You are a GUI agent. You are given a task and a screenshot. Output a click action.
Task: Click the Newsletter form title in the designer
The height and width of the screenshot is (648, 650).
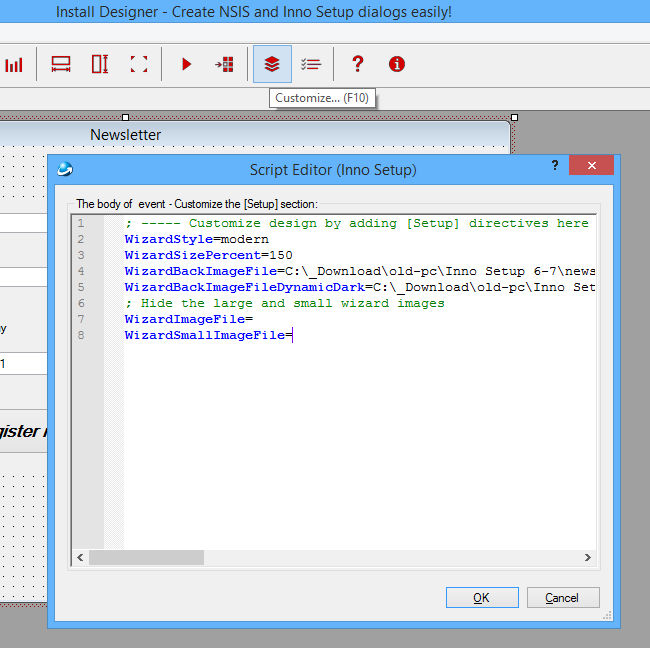tap(125, 135)
